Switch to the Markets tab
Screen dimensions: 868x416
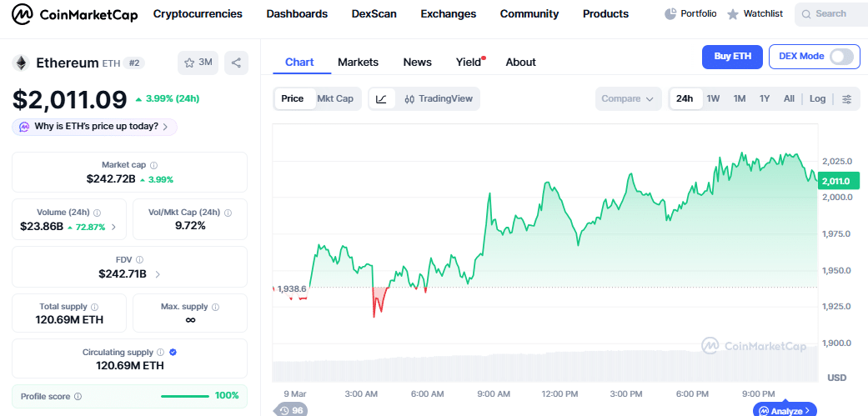(359, 62)
